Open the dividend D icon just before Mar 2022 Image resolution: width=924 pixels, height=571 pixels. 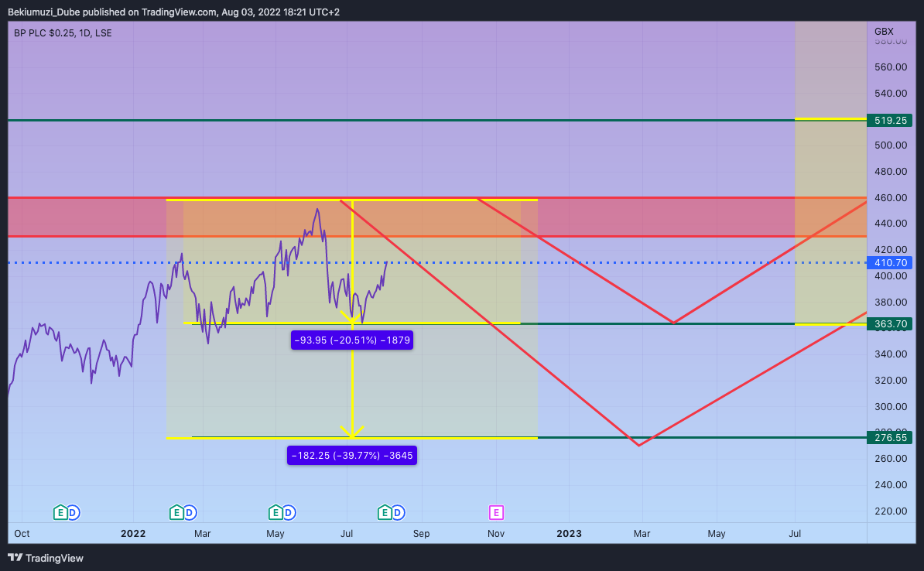click(189, 513)
